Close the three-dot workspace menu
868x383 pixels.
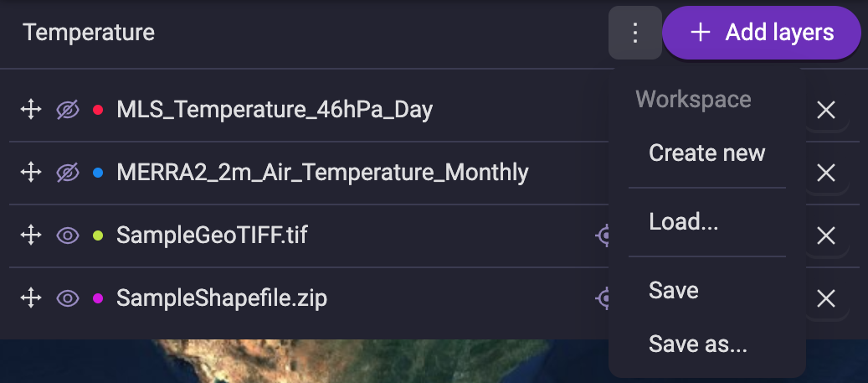(x=635, y=33)
